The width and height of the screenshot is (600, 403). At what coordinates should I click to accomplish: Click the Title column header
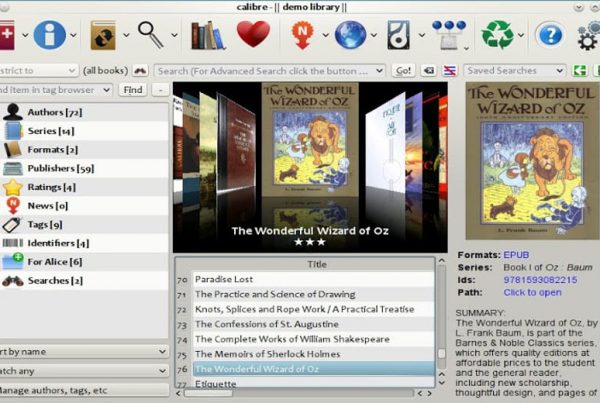[317, 264]
